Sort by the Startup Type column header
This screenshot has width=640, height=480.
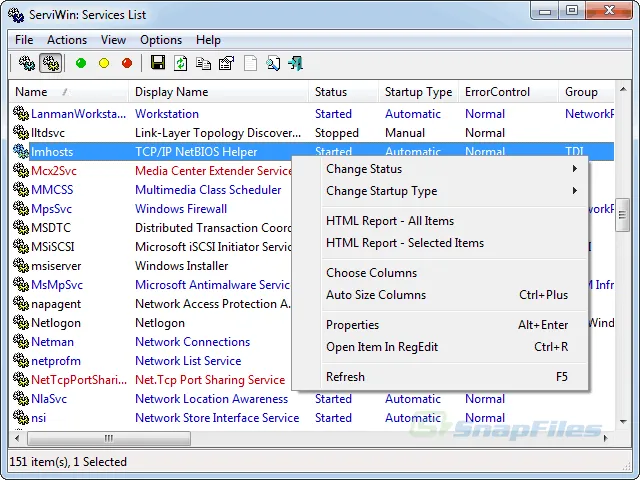pos(419,92)
